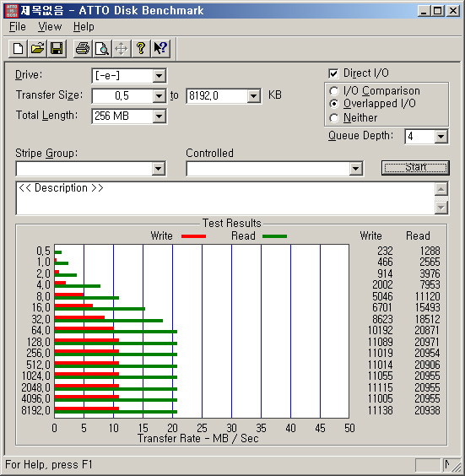
Task: Open Print Preview toolbar icon
Action: (102, 48)
